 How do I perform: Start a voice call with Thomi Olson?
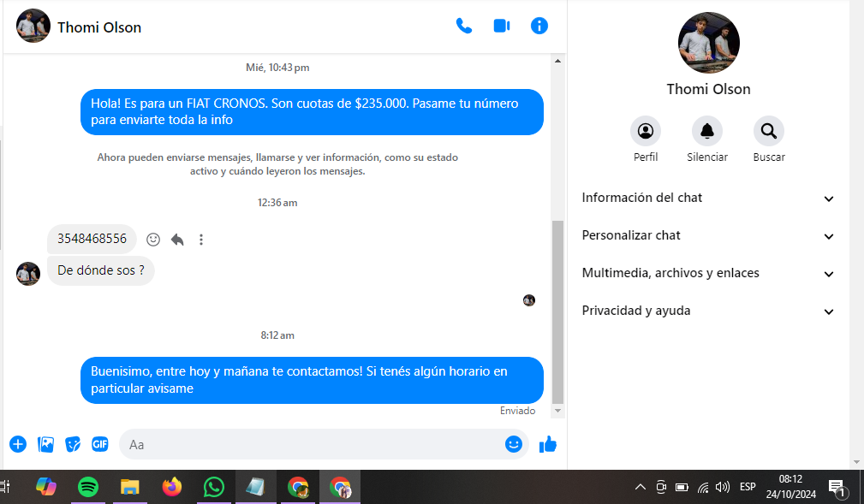pyautogui.click(x=464, y=26)
